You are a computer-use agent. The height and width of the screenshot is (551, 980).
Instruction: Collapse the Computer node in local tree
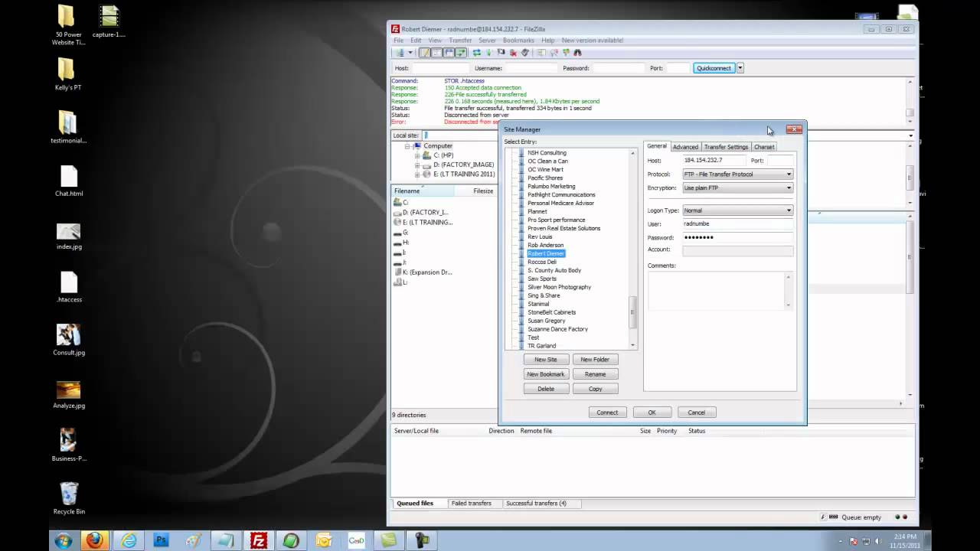click(408, 145)
